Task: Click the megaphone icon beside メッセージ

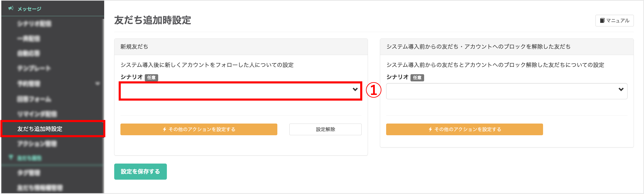Action: click(11, 9)
